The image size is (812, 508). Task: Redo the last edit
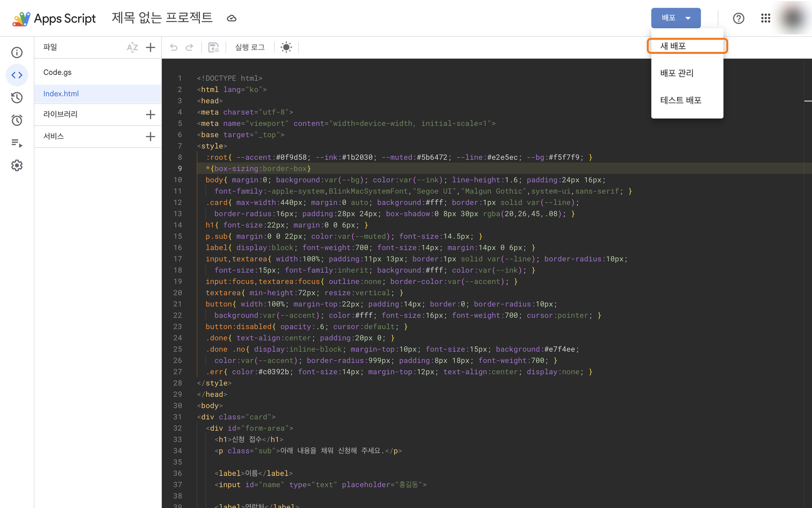coord(189,47)
